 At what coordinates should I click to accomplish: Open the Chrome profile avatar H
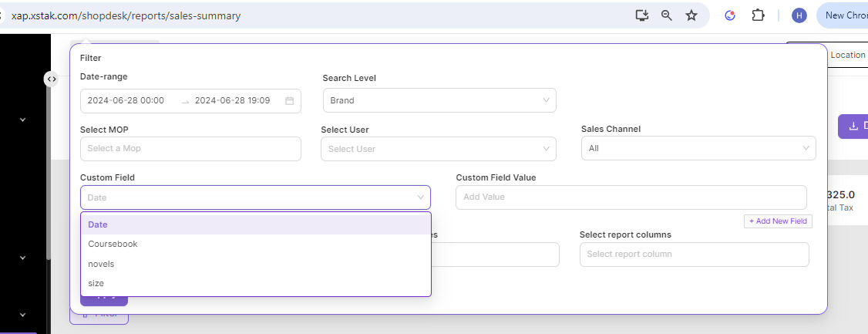click(799, 15)
